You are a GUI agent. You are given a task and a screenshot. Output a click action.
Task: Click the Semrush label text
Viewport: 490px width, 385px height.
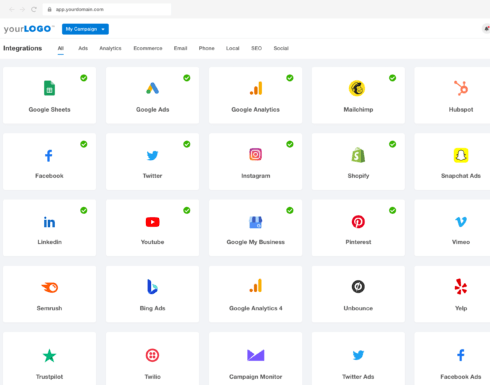pyautogui.click(x=49, y=308)
